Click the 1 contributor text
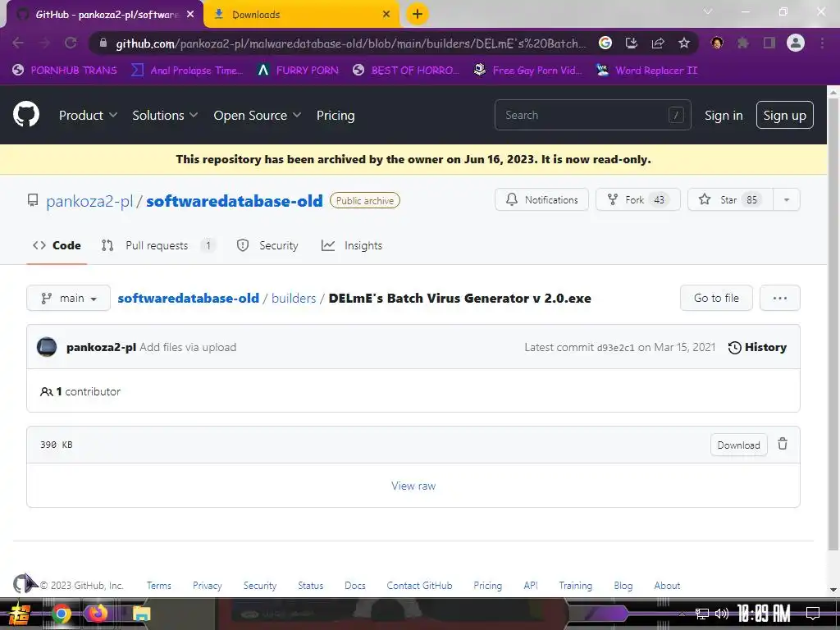 80,391
